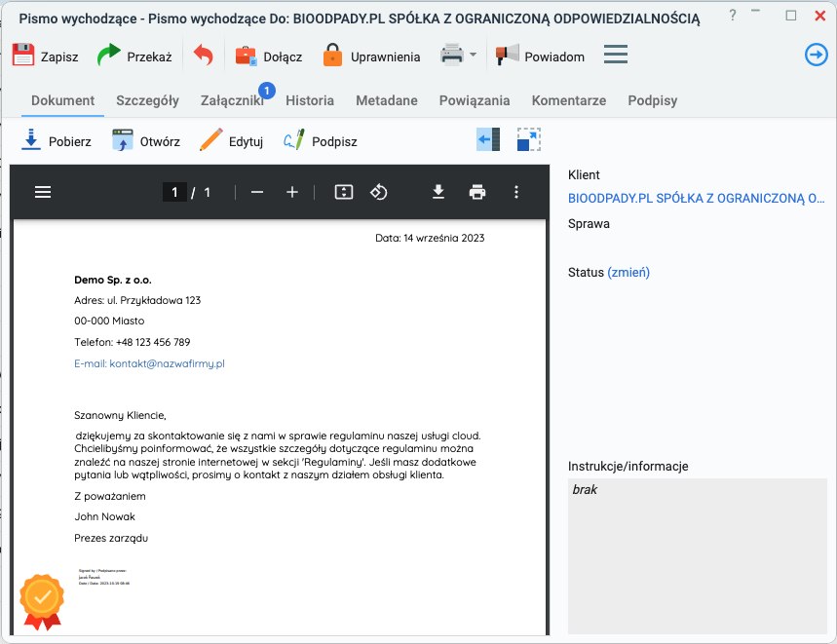This screenshot has width=837, height=644.
Task: Click the 'Demo Sp. z o.o.' heading
Action: (x=113, y=281)
